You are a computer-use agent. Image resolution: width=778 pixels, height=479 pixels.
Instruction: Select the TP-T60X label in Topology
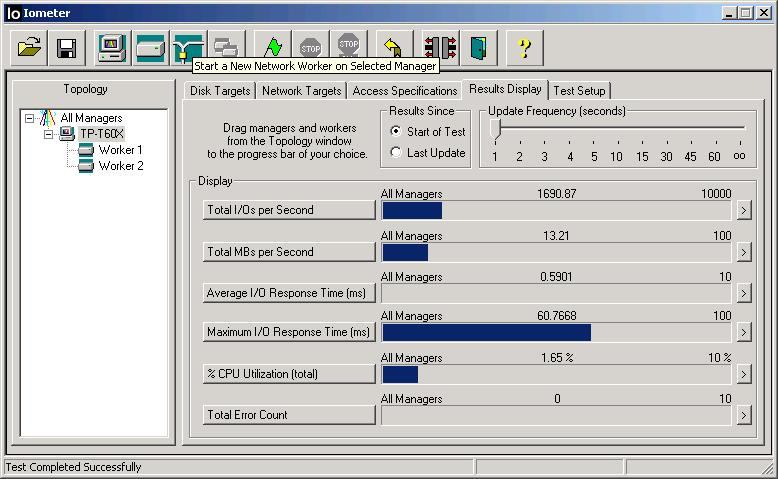tap(102, 134)
